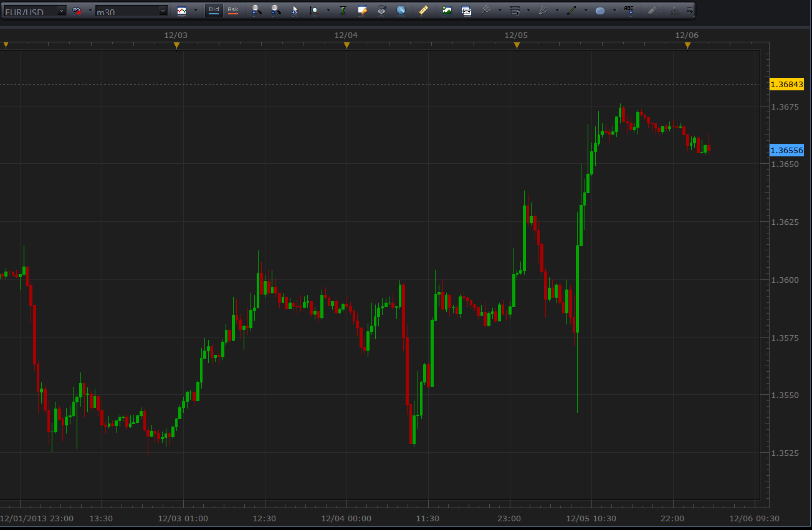Expand the chart type dropdown arrow
812x530 pixels.
(x=196, y=11)
